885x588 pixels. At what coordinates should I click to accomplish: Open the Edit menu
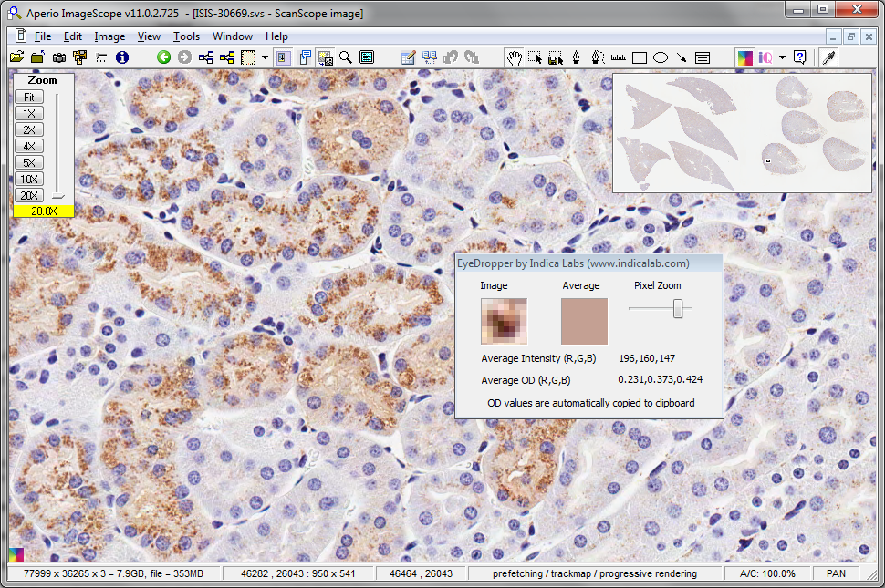pos(73,36)
